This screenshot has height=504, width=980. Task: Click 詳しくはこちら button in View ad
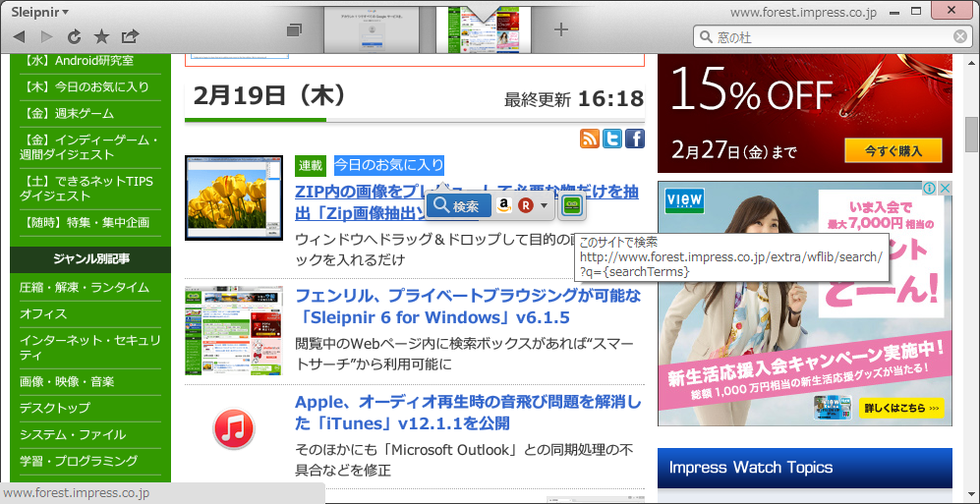(901, 409)
